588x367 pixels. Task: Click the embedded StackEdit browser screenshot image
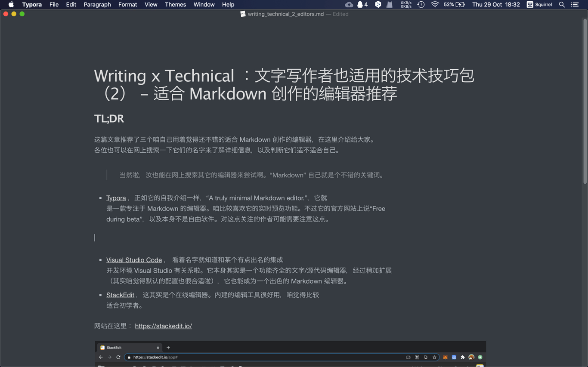(291, 354)
